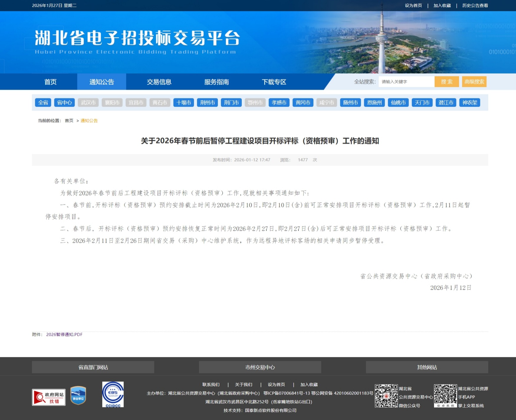
Task: Expand the 省直部门网站 links section
Action: click(x=93, y=367)
